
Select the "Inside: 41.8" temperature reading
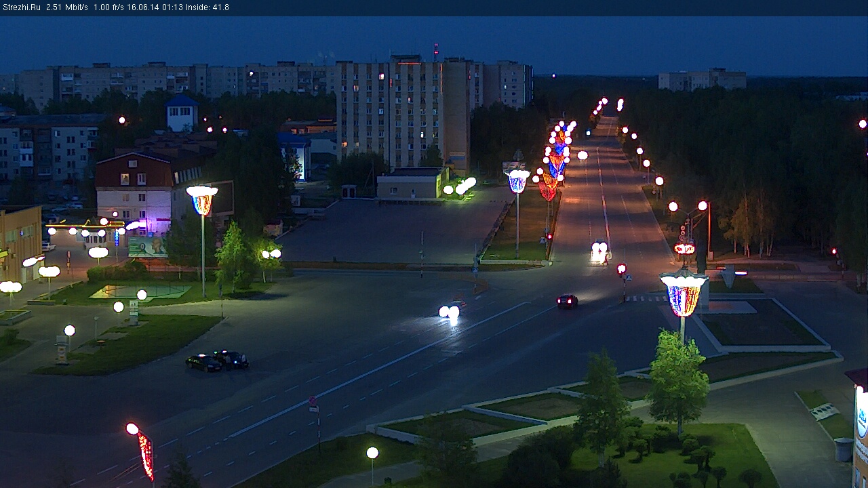point(208,7)
